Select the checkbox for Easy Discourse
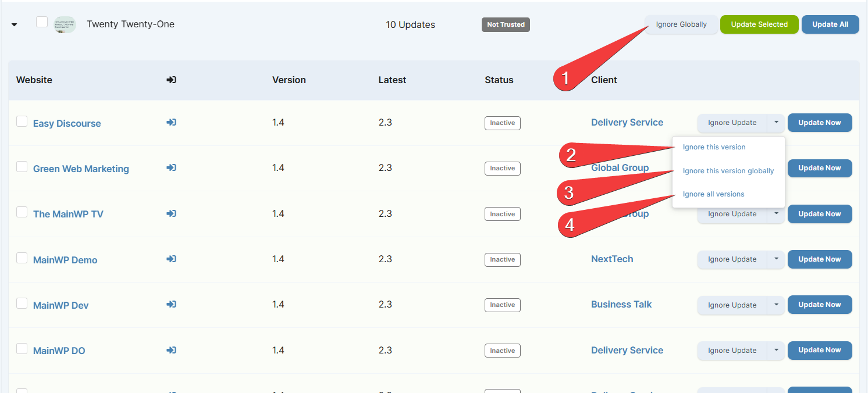Viewport: 868px width, 393px height. pos(22,121)
